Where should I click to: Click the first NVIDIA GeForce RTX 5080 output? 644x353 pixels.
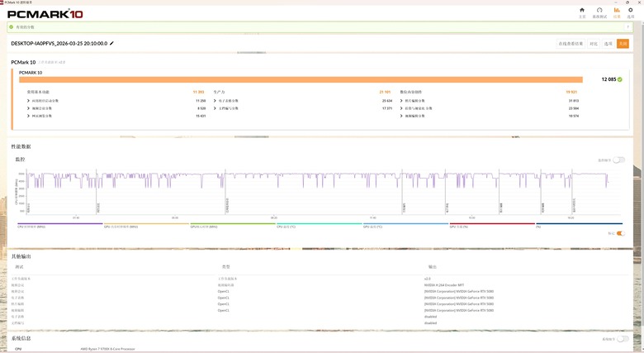tap(459, 291)
